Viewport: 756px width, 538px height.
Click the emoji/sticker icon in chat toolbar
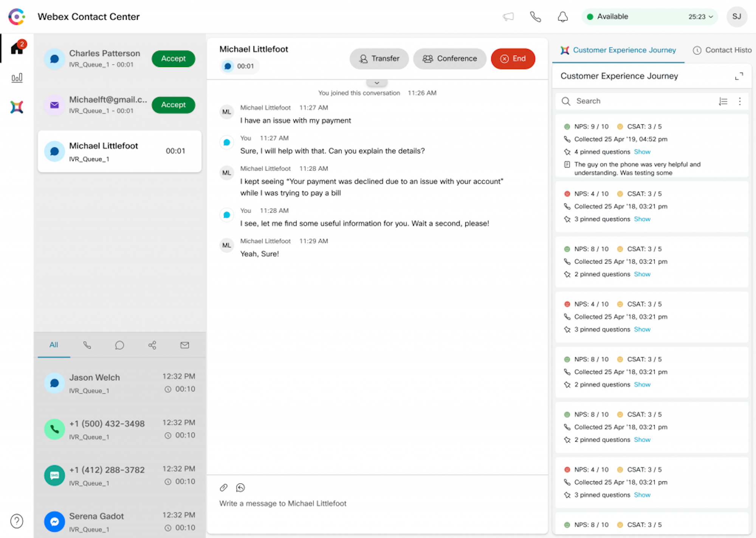click(240, 488)
